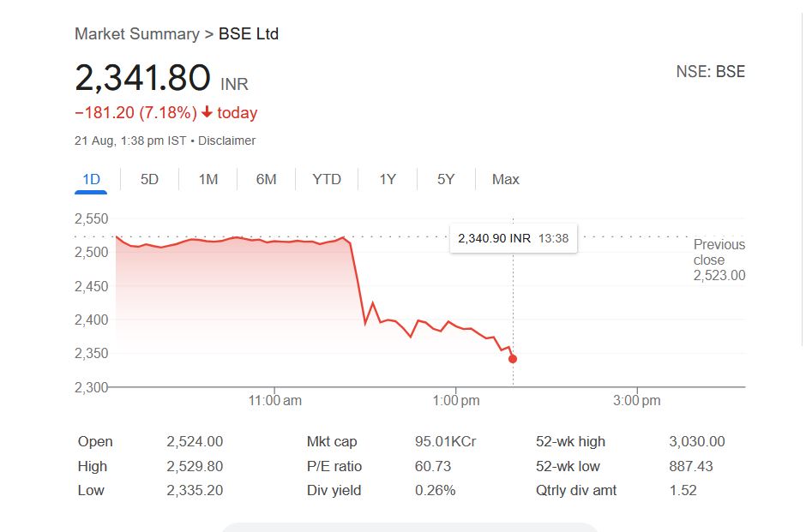Click the 52-wk high value 3,030.00
806x532 pixels.
pos(696,442)
